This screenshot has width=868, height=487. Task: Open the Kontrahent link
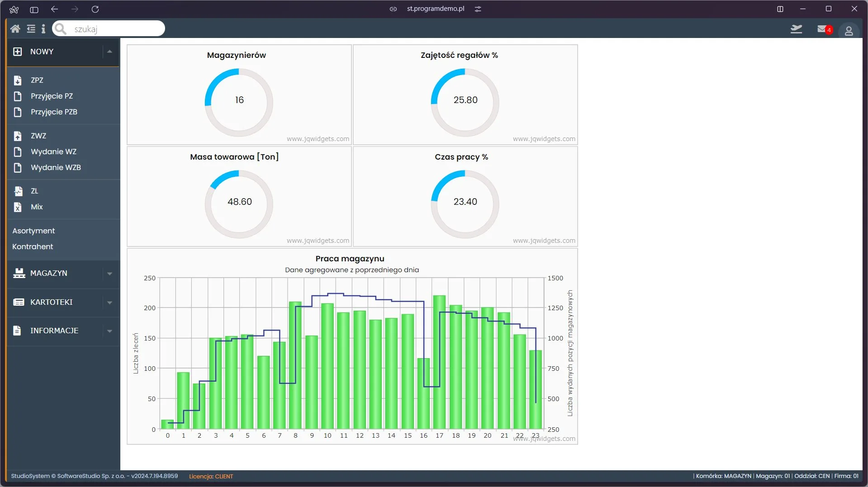click(33, 246)
